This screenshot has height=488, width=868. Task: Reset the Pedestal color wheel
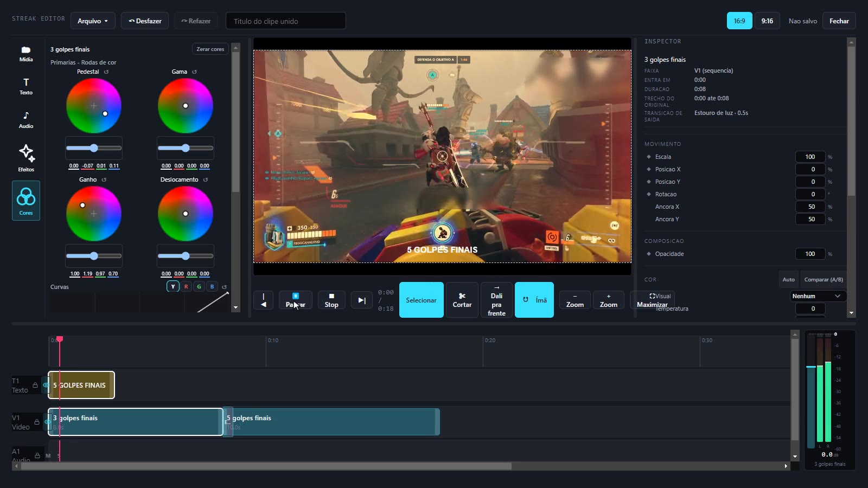(106, 72)
